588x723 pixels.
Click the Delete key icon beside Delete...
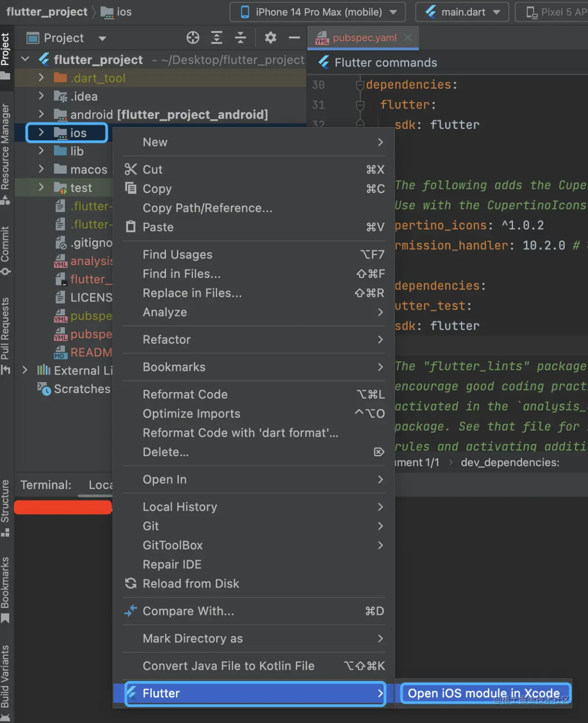[379, 452]
